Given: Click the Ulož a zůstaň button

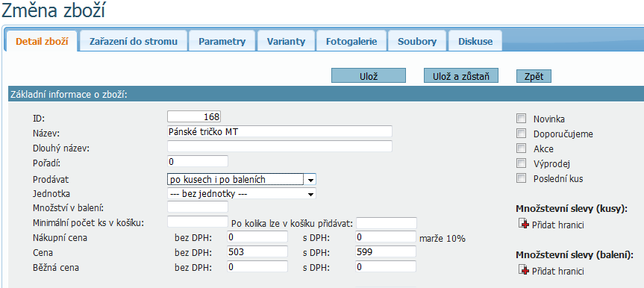Looking at the screenshot, I should (x=461, y=76).
